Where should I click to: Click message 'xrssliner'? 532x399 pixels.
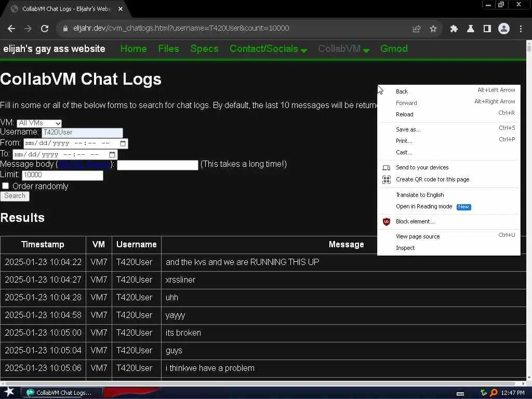[x=180, y=280]
